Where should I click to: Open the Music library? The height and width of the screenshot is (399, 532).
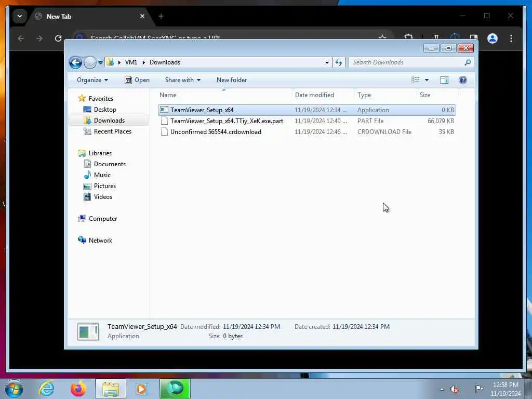tap(102, 175)
